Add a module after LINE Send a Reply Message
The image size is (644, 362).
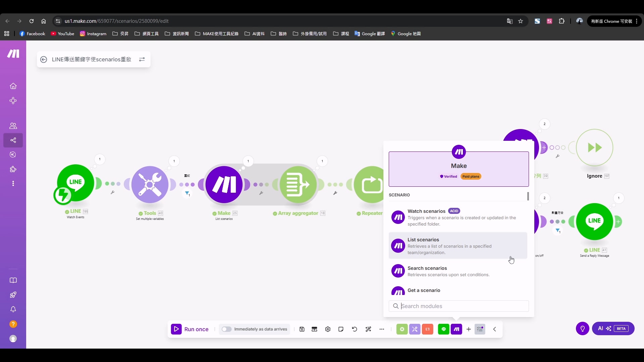[x=618, y=222]
